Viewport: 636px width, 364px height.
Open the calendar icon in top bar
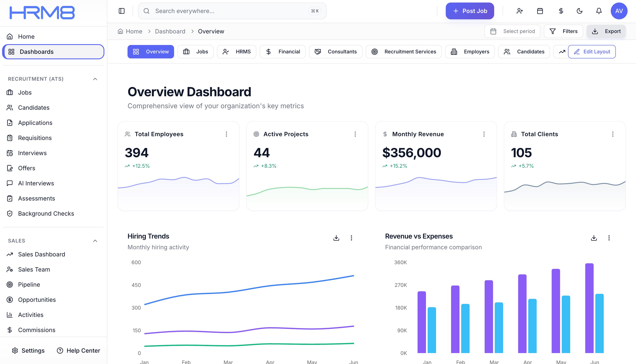point(540,11)
